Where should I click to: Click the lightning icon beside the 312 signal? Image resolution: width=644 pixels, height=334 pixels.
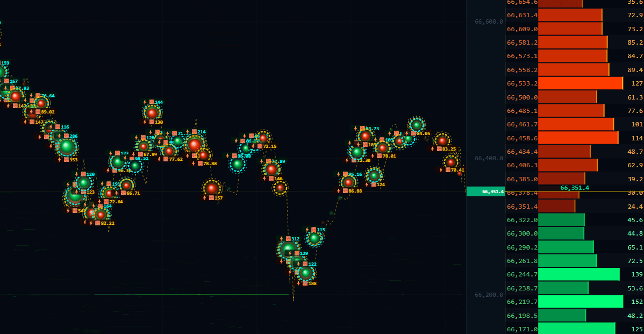click(x=281, y=239)
